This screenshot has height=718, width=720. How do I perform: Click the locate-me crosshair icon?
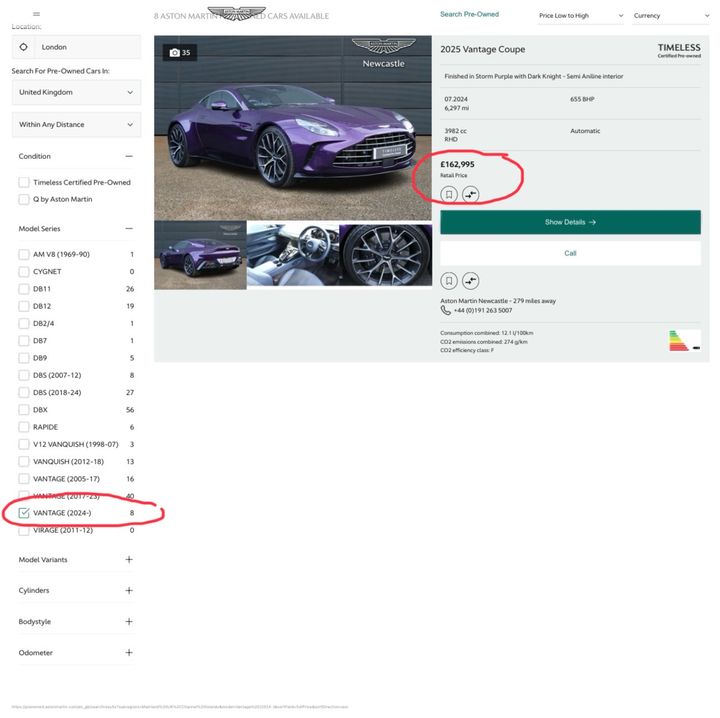tap(23, 47)
